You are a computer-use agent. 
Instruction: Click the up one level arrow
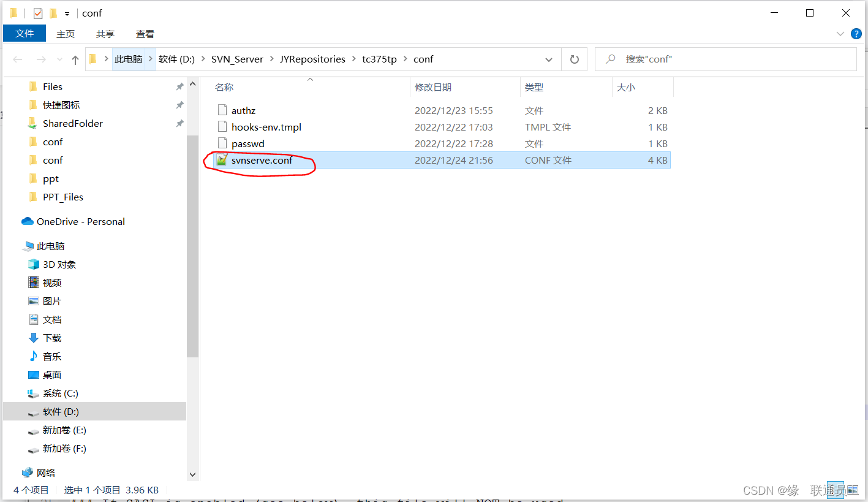[x=74, y=59]
